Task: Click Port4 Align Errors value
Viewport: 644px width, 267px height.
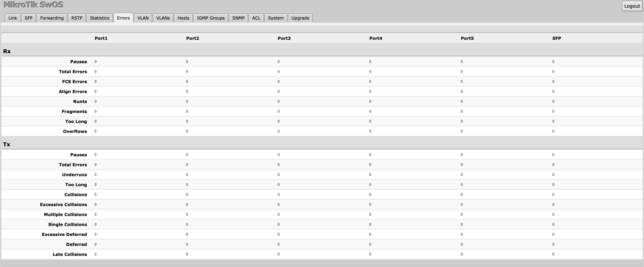Action: pyautogui.click(x=370, y=92)
